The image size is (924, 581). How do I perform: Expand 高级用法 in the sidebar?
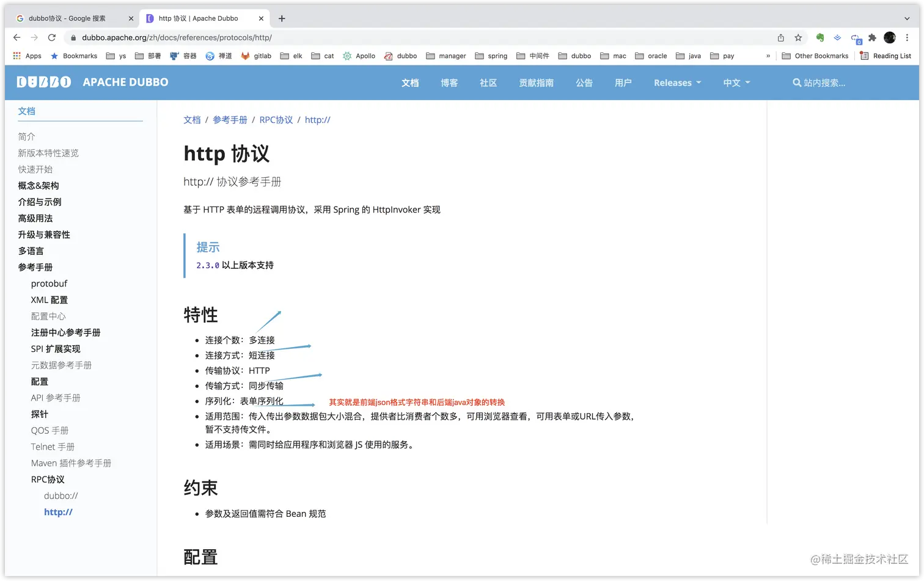click(x=35, y=218)
